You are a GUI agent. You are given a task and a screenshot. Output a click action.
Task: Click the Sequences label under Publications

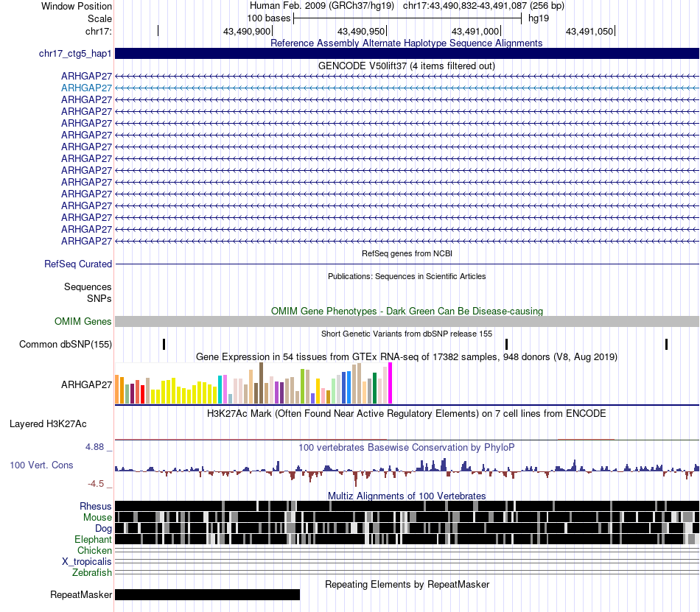point(88,286)
